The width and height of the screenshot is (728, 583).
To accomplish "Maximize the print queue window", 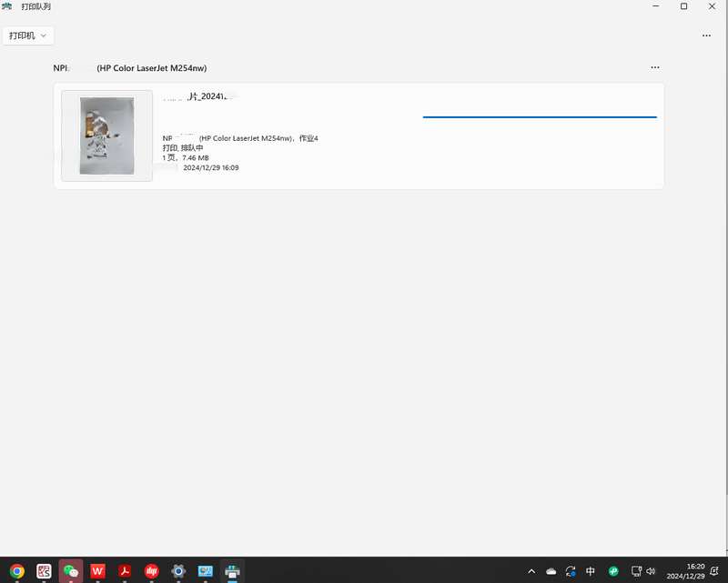I will [x=683, y=6].
